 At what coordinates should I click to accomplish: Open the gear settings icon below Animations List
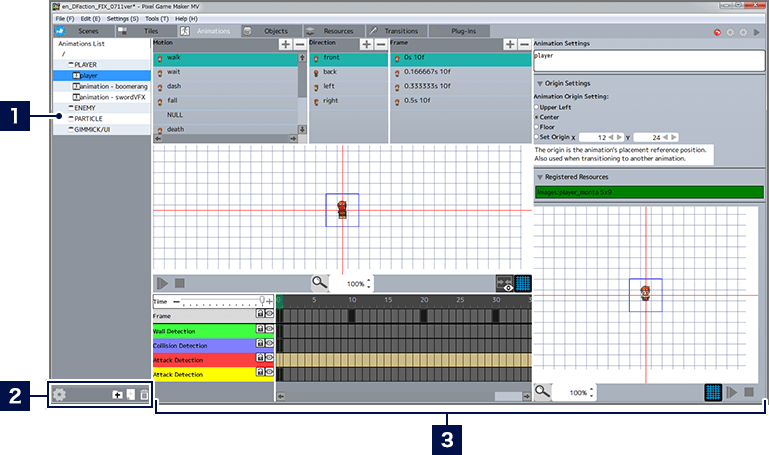coord(60,395)
